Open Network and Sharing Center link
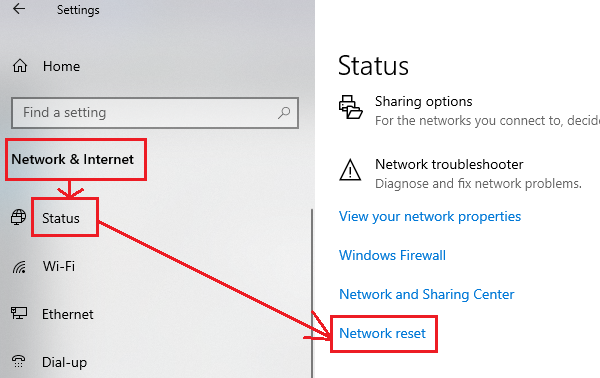Viewport: 600px width, 378px height. point(426,294)
